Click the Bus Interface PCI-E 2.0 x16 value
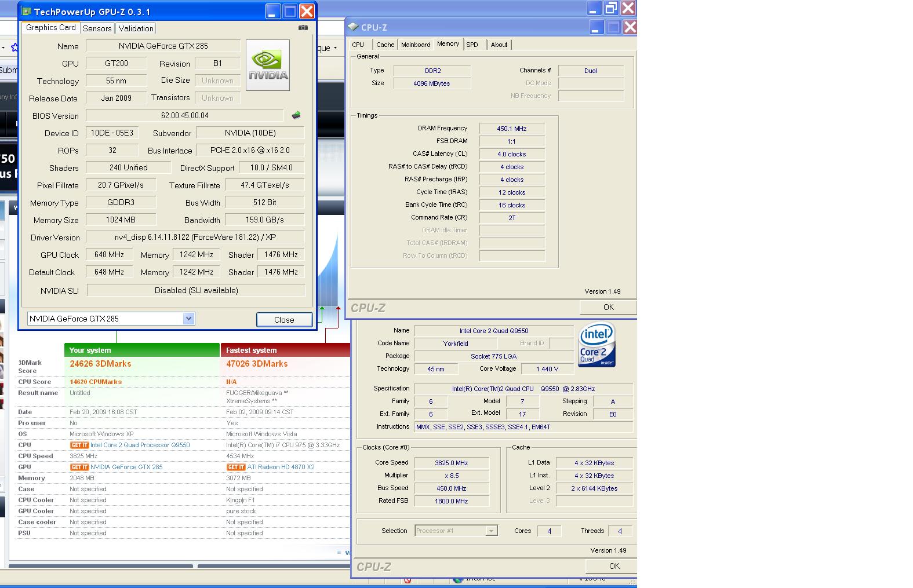The image size is (913, 588). pyautogui.click(x=250, y=150)
